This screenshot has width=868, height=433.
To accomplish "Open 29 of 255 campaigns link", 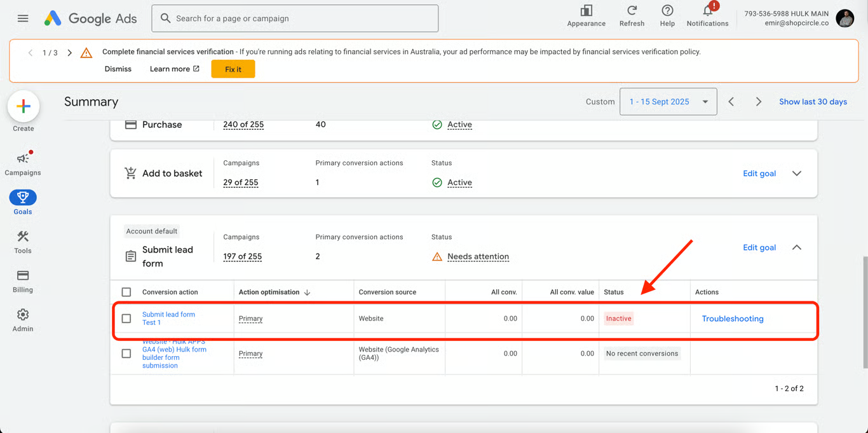I will [x=241, y=182].
